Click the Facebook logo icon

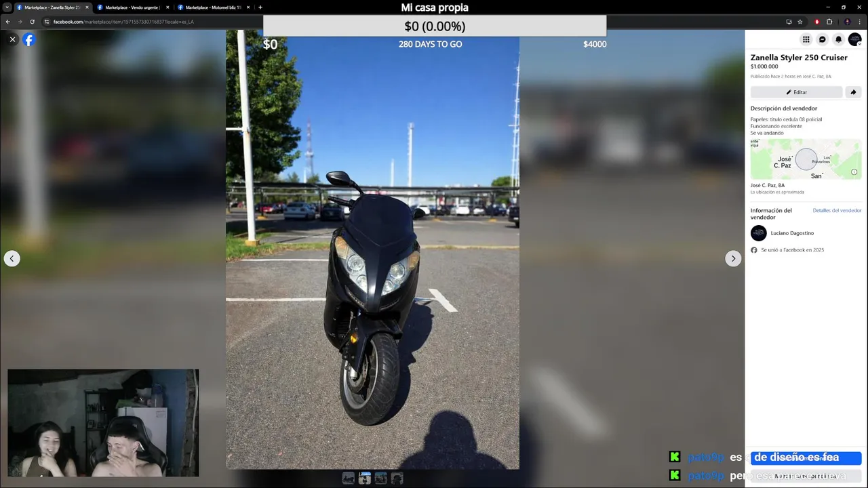click(28, 39)
